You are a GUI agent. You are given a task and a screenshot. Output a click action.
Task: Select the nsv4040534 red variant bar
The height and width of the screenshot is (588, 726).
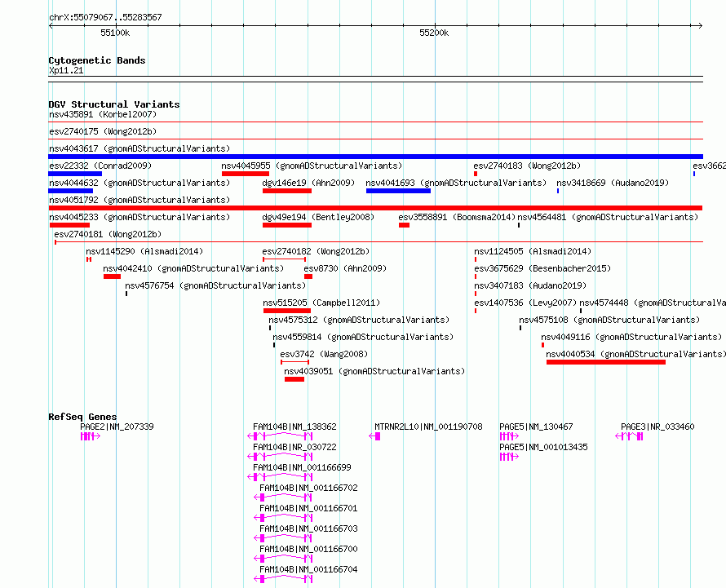coord(606,362)
